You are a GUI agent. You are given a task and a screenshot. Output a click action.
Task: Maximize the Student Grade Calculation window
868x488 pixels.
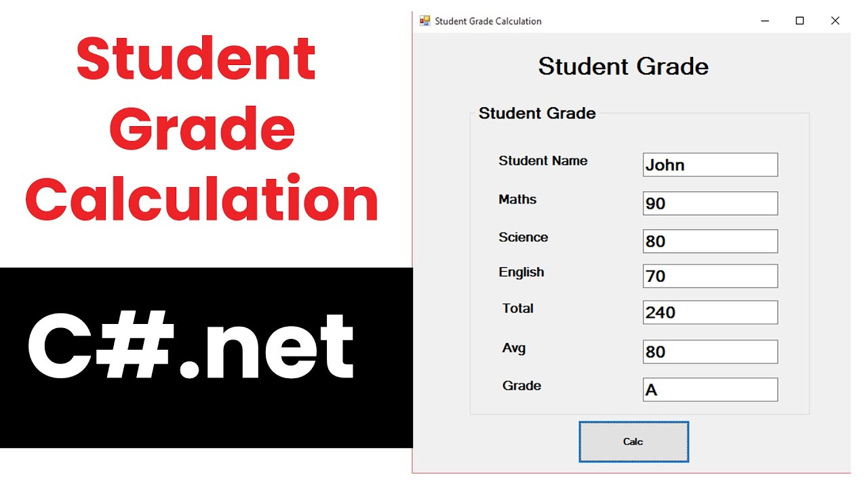point(800,21)
